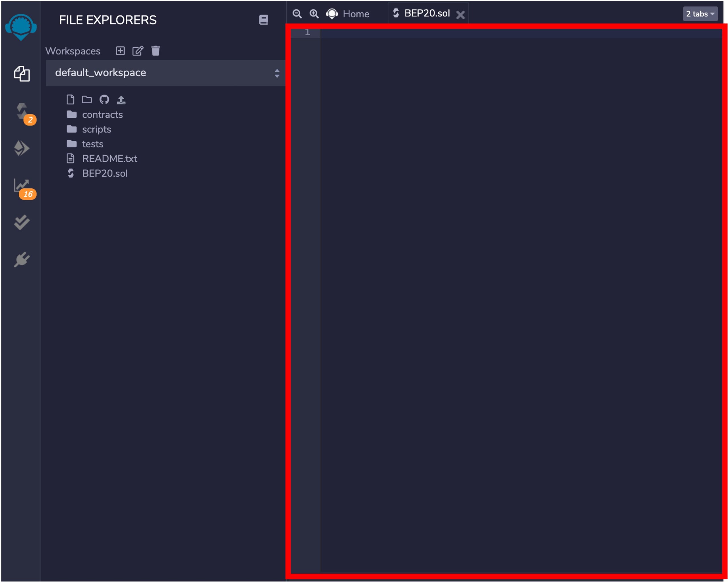Open README.txt in the file tree
Image resolution: width=728 pixels, height=582 pixels.
109,159
